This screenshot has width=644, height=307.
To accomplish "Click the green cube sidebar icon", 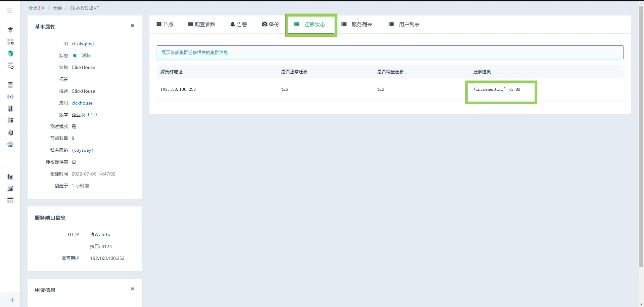I will pos(10,53).
